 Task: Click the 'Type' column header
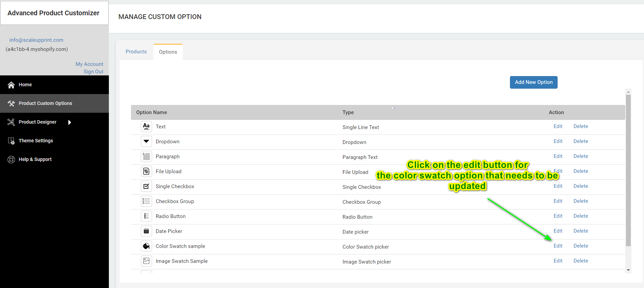pos(348,112)
